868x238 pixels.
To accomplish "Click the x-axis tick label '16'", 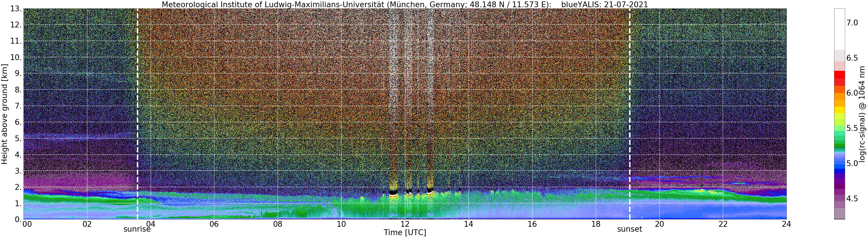I will coord(532,224).
